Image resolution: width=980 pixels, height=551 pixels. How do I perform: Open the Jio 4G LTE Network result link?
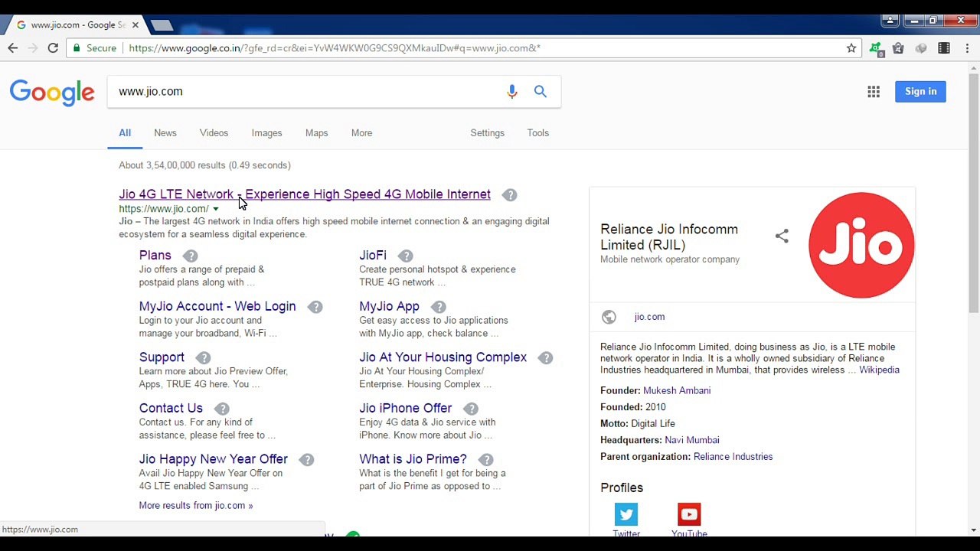(x=305, y=194)
